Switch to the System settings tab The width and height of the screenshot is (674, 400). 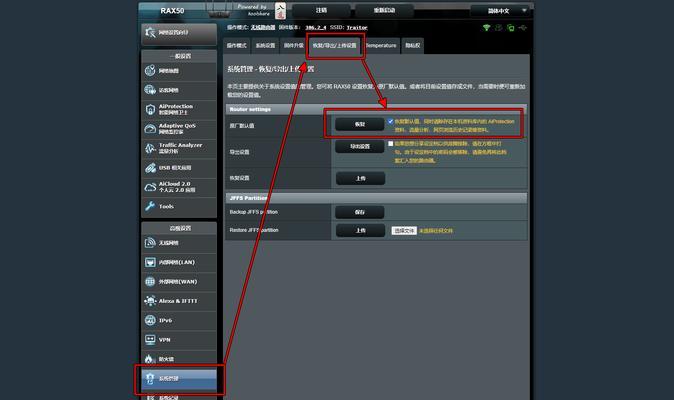(x=265, y=46)
